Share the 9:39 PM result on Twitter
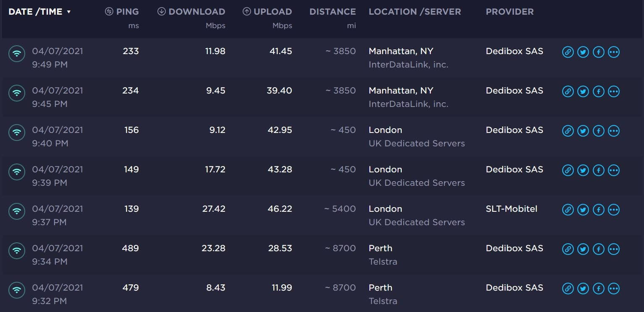Image resolution: width=644 pixels, height=312 pixels. (x=583, y=170)
